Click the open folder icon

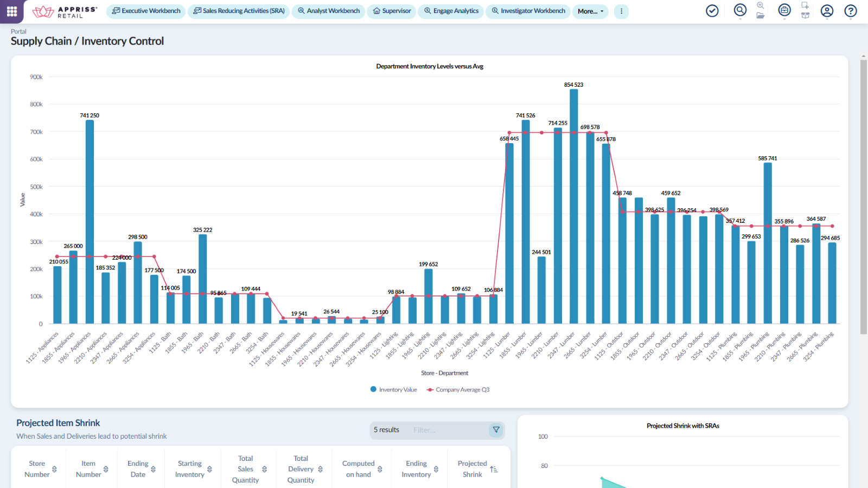pyautogui.click(x=761, y=16)
